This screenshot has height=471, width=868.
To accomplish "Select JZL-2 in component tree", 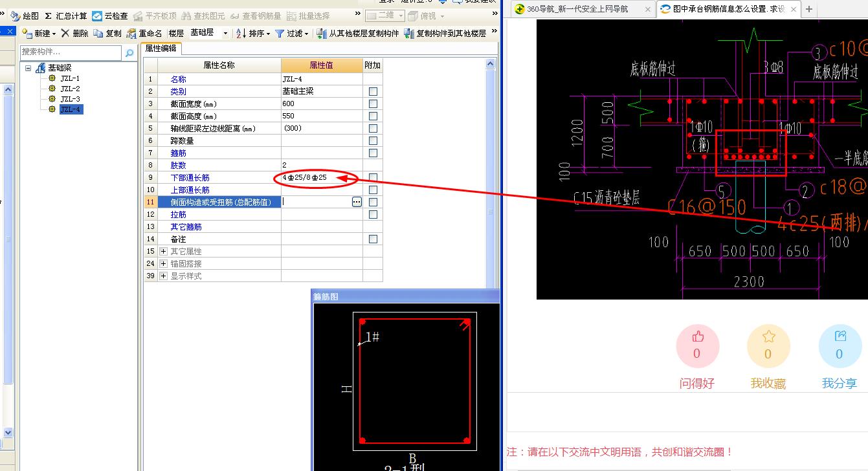I will pos(70,89).
